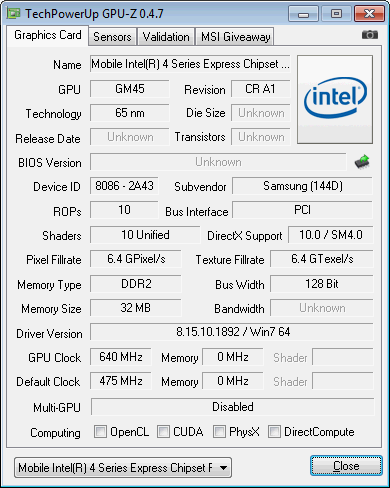Click the GPU-Z app icon in title bar
Screen dimensions: 390x488
coord(14,13)
